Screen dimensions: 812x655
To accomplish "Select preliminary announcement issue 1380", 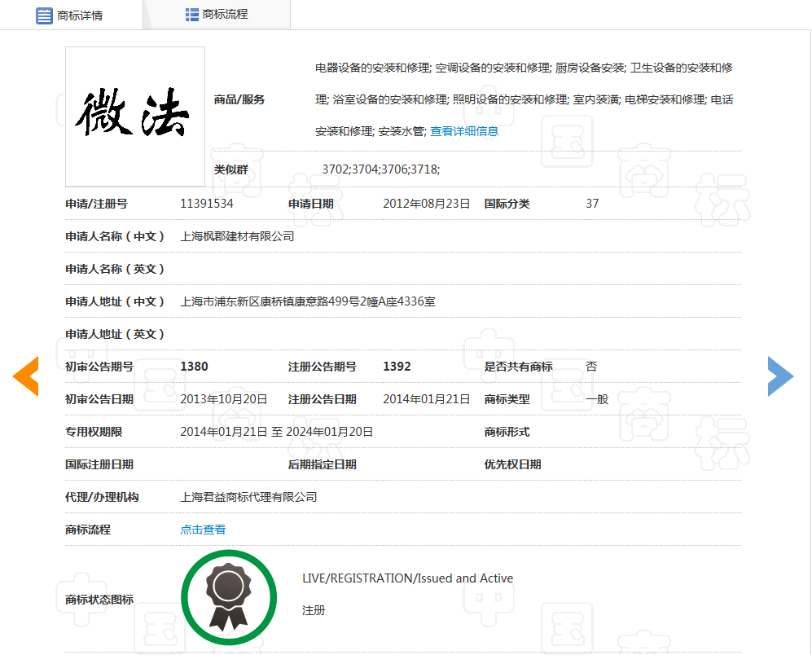I will click(194, 367).
